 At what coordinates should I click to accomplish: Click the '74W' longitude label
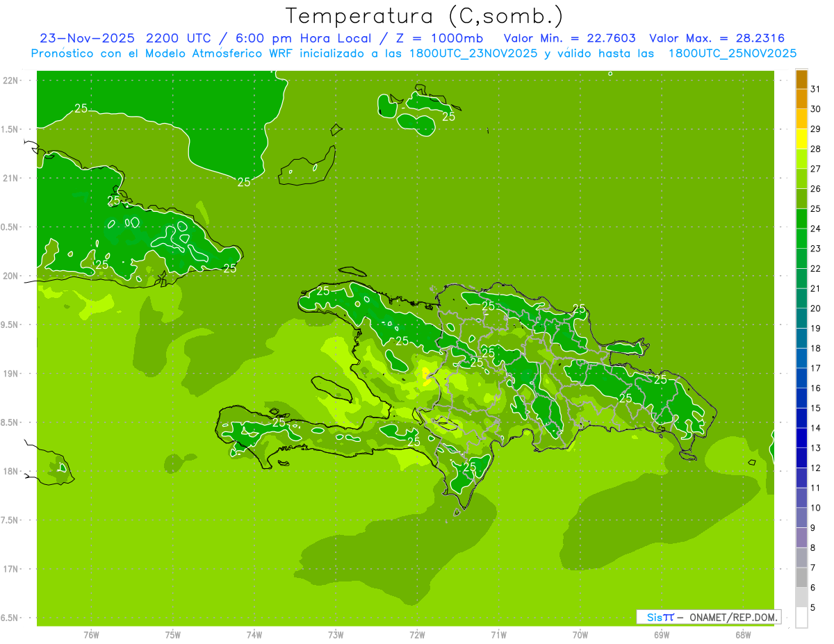click(x=254, y=635)
